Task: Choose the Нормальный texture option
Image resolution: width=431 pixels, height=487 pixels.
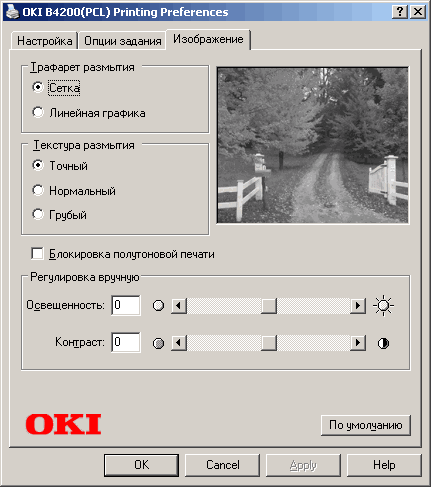Action: (38, 190)
